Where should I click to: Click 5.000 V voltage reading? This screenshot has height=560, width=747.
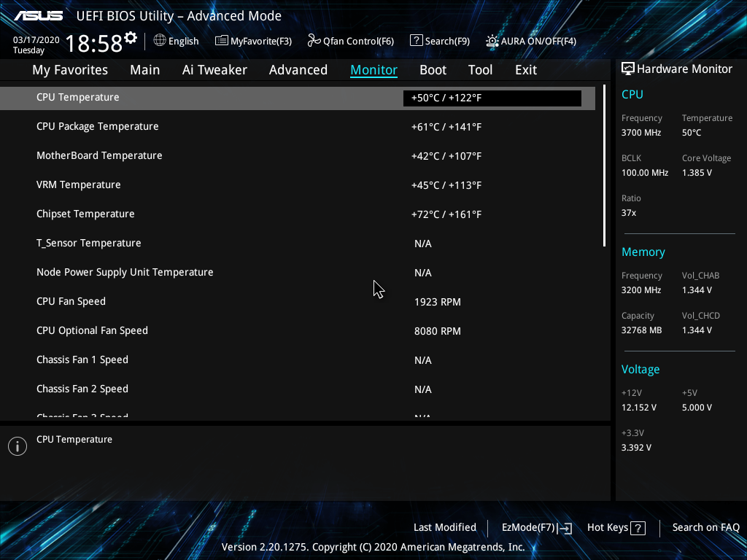697,408
